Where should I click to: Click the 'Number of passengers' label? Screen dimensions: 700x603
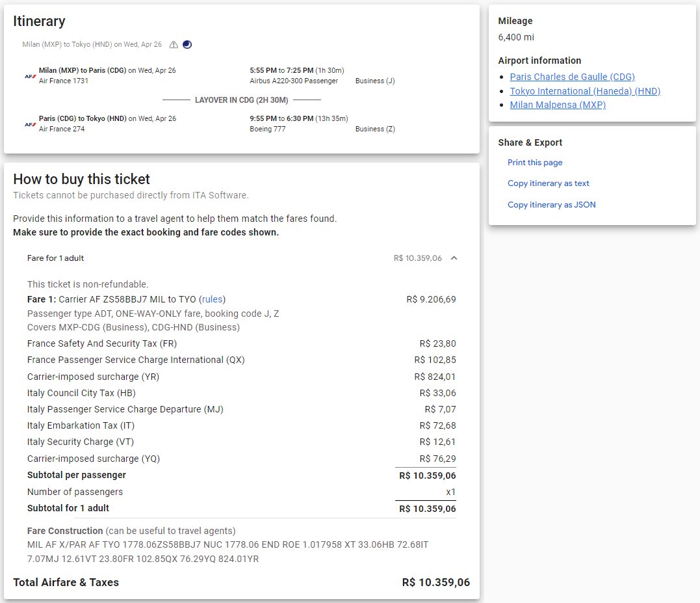tap(75, 492)
